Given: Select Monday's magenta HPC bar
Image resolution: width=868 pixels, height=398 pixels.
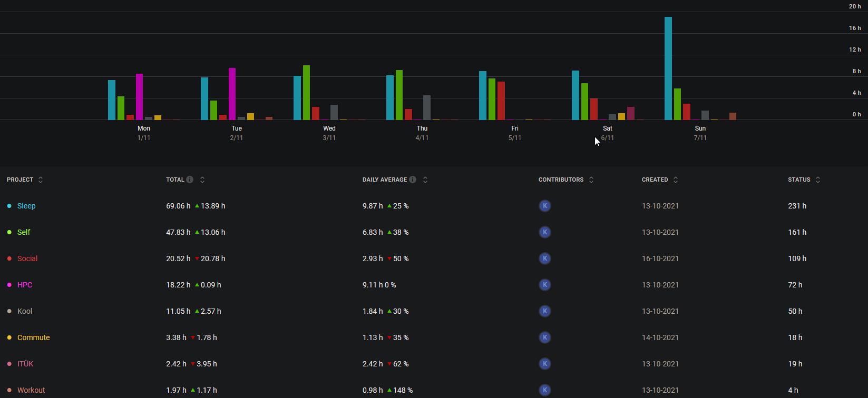Looking at the screenshot, I should point(140,97).
